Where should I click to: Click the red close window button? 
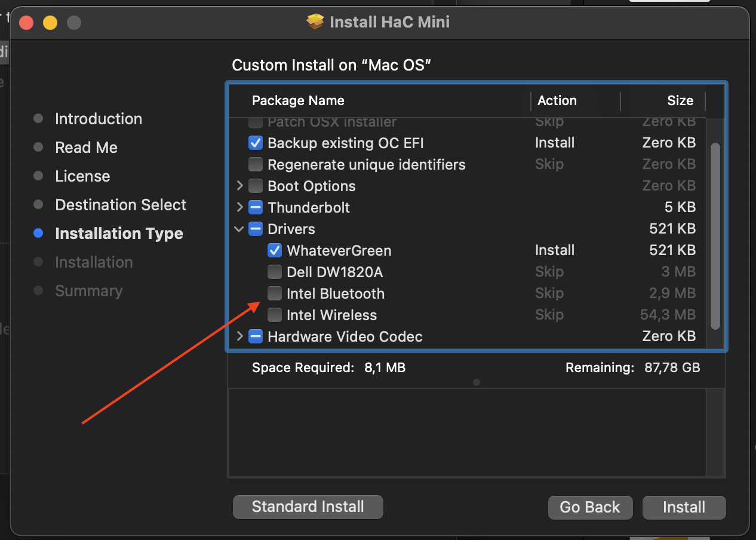[x=26, y=23]
